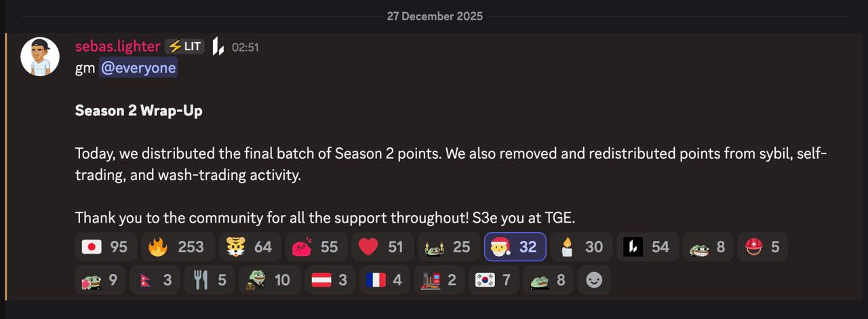Click the pink blob emoji reaction with 55

coord(316,247)
